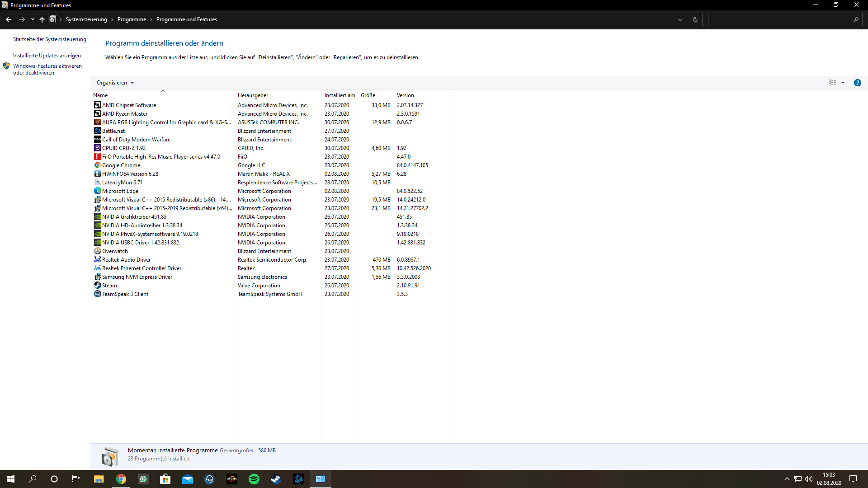The width and height of the screenshot is (868, 488).
Task: Select the Google Chrome list icon
Action: [x=97, y=165]
